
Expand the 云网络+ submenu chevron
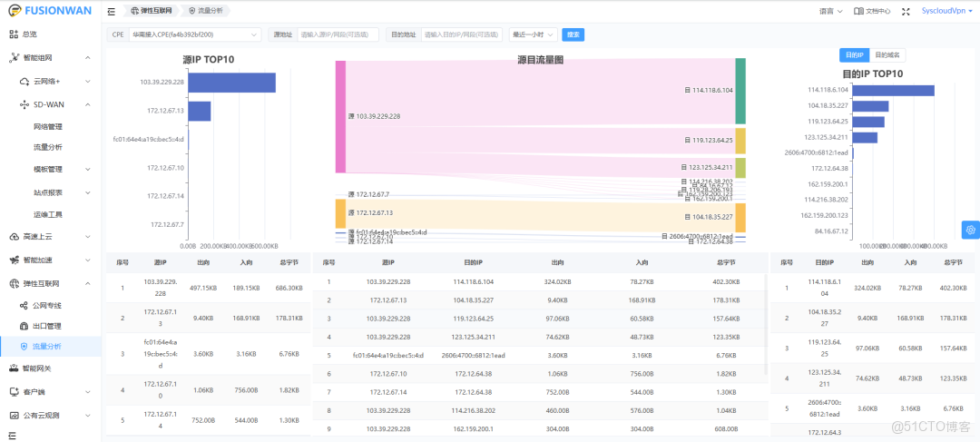click(87, 82)
